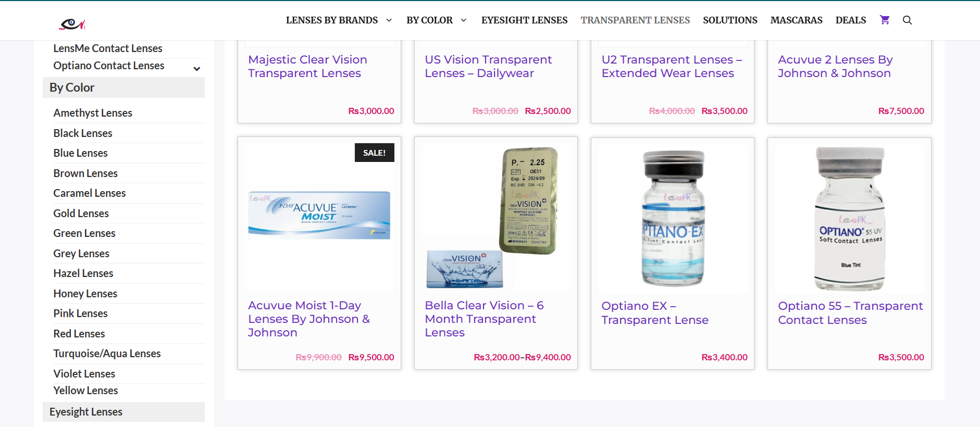This screenshot has width=980, height=427.
Task: Click the SALE! badge on Acuvue Moist
Action: point(375,153)
